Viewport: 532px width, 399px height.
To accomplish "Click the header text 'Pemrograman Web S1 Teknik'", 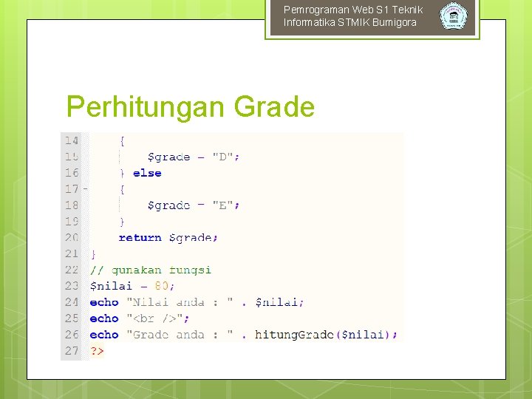I will [353, 10].
